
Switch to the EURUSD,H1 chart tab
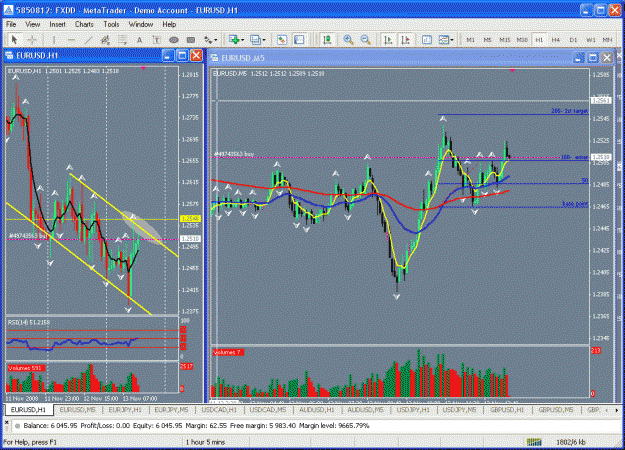(28, 410)
